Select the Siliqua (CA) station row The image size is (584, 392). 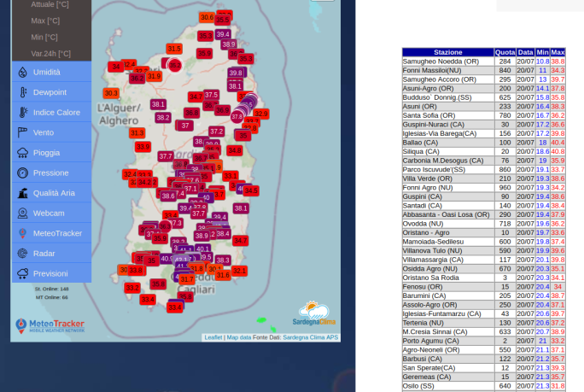[x=484, y=152]
